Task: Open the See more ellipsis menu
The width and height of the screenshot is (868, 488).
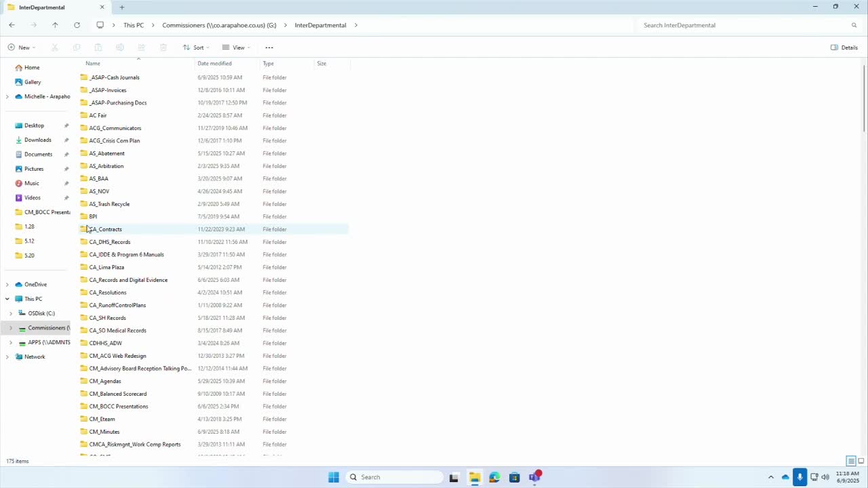Action: (269, 47)
